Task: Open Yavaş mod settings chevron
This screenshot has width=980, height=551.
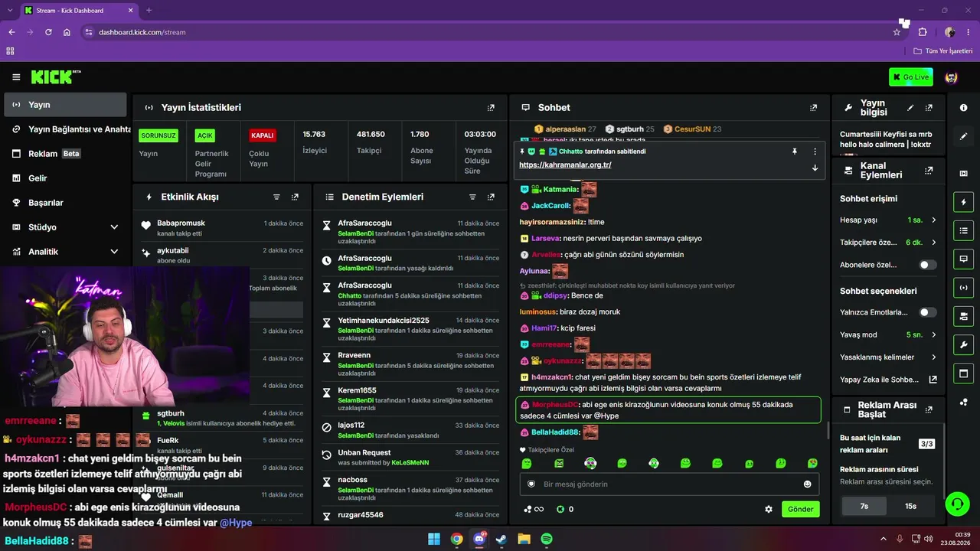Action: (x=933, y=335)
